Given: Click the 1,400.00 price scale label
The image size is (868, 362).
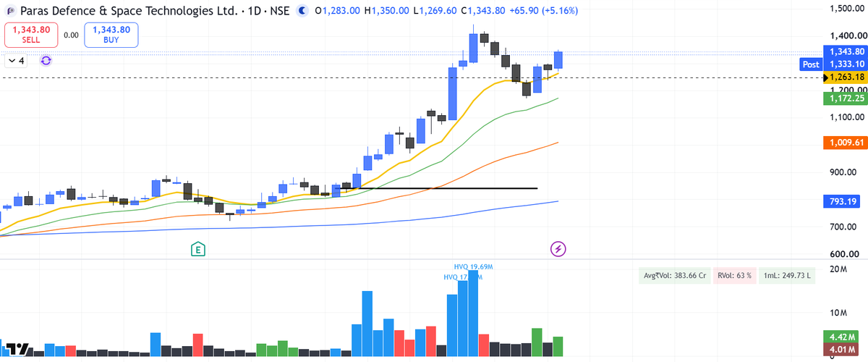Looking at the screenshot, I should coord(848,35).
